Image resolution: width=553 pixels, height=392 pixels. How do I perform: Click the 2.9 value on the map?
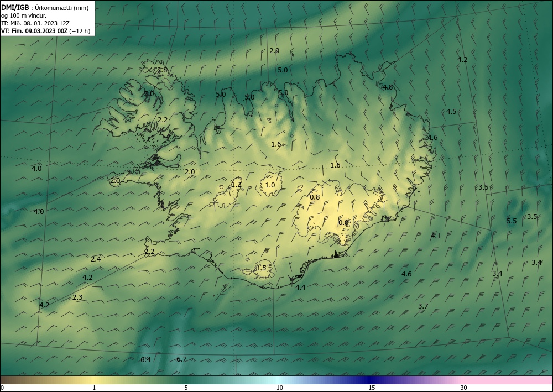pos(274,51)
